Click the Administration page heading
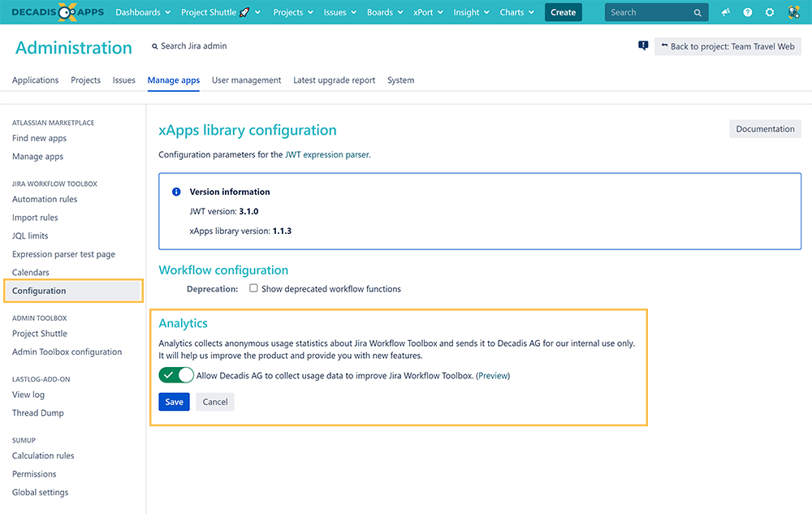 [74, 48]
